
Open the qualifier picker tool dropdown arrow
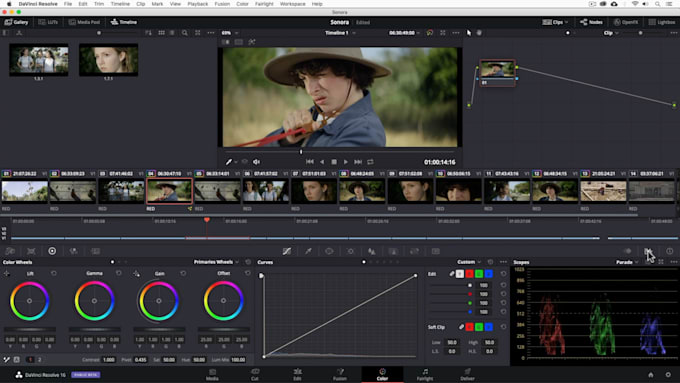click(236, 162)
